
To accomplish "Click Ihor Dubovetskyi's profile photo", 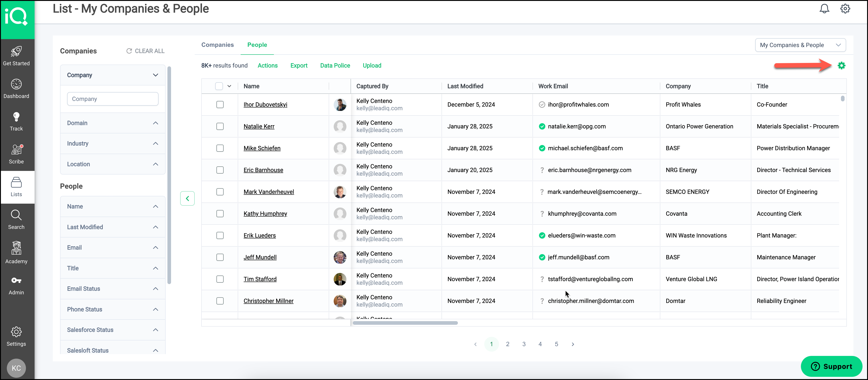I will coord(340,105).
